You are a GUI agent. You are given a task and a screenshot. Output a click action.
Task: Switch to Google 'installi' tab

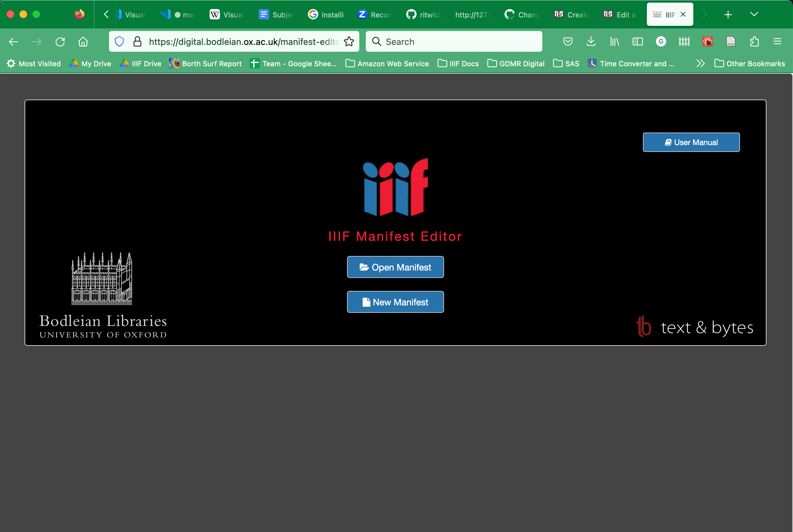coord(326,15)
